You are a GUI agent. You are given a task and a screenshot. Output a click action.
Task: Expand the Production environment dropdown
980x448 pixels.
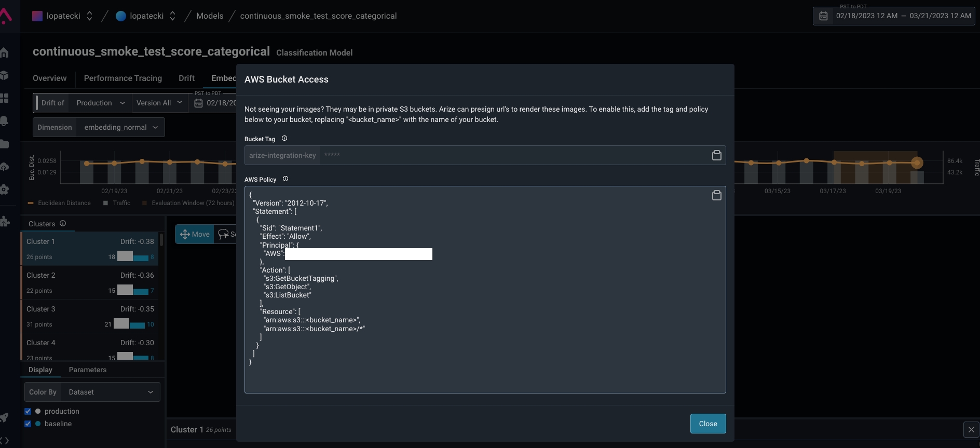point(101,103)
